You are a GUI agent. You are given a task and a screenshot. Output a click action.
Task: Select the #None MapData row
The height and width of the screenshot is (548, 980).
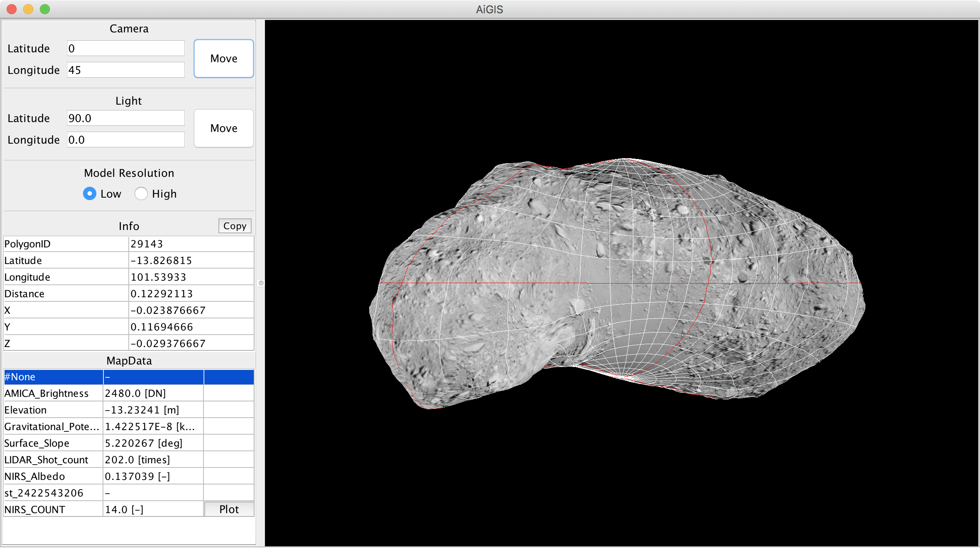[53, 377]
